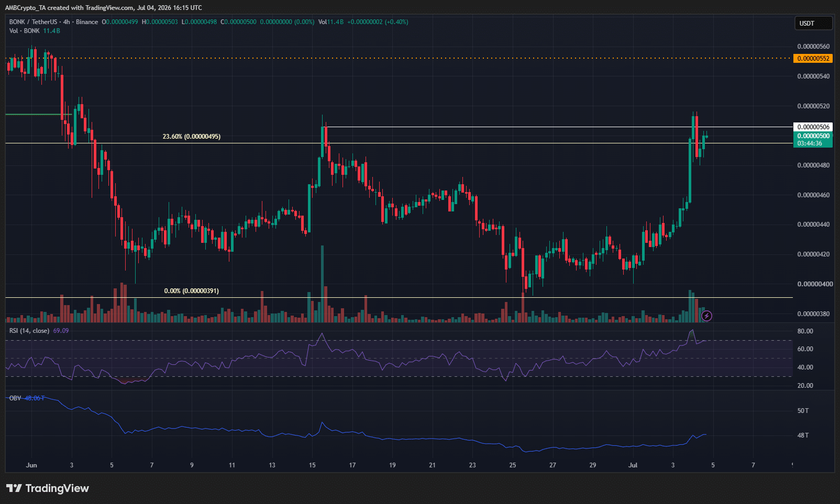The image size is (840, 504).
Task: Click the +0.00000002 (+0.40%) volume change
Action: [378, 22]
